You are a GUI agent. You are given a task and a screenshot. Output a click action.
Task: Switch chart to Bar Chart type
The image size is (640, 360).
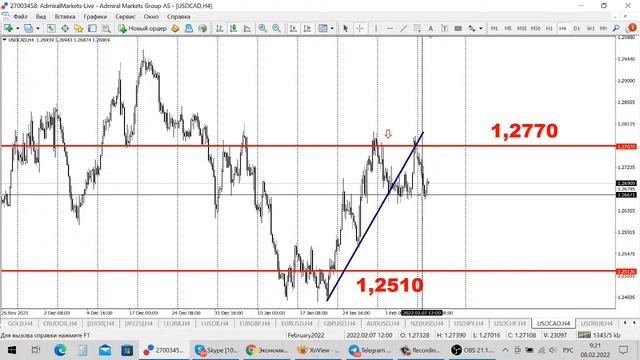coord(219,28)
